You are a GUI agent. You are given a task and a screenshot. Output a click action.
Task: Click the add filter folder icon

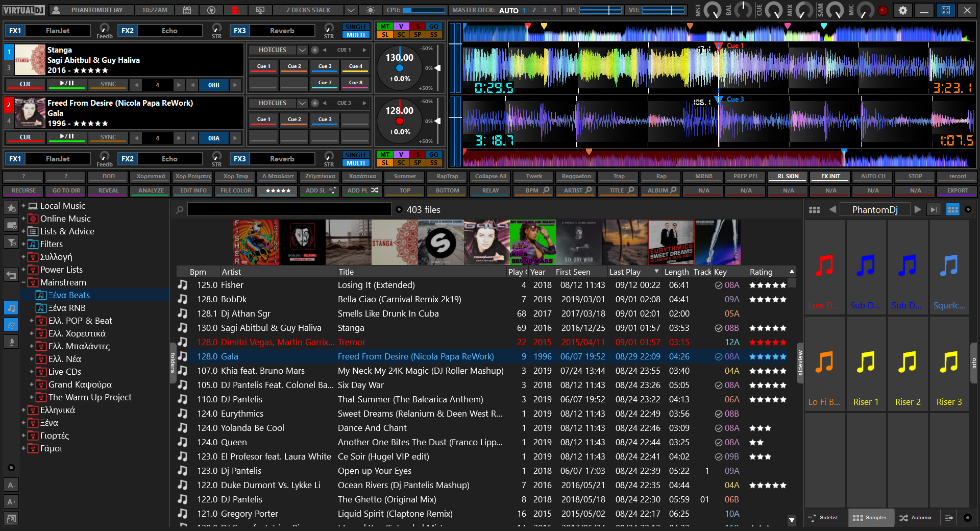tap(11, 242)
